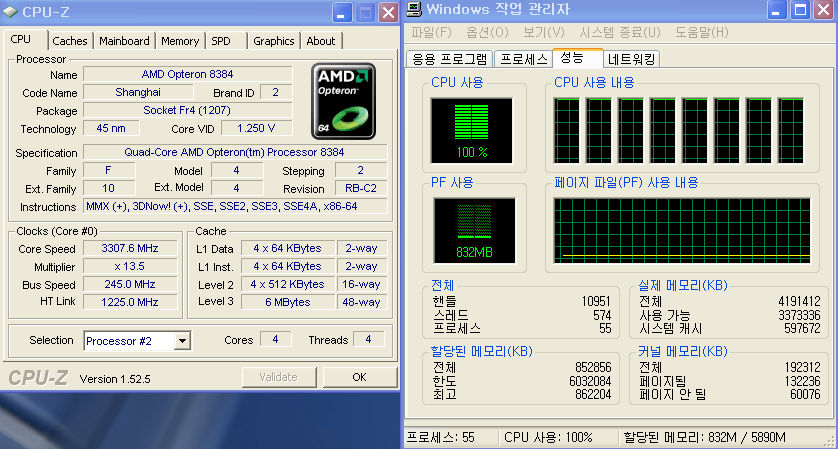Click the 6 MBytes Level 3 value

[x=288, y=302]
